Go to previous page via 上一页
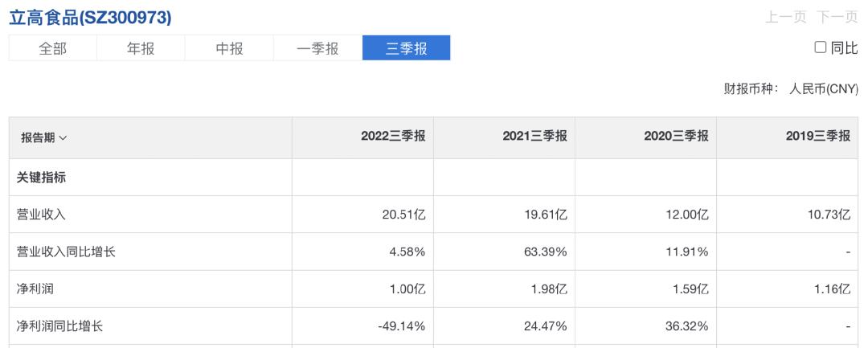Screen dimensions: 868x348 786,18
